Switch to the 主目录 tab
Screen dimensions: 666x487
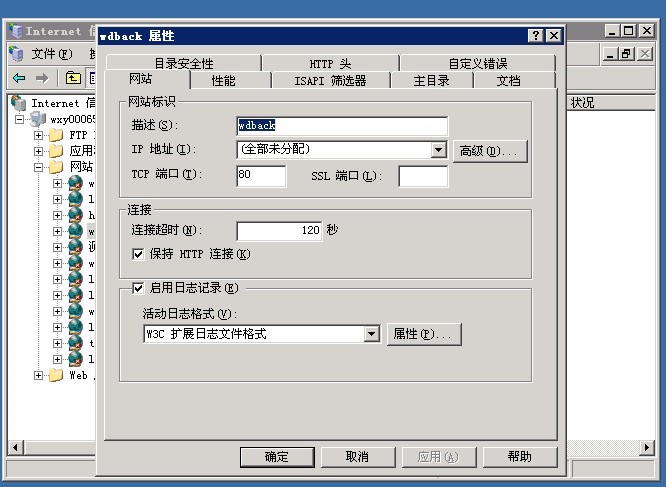[x=432, y=80]
